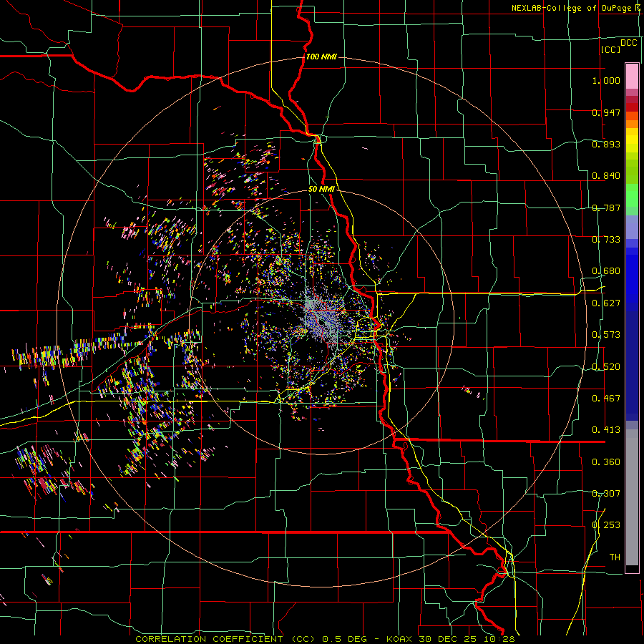The width and height of the screenshot is (644, 644).
Task: Click the [CC] product label near legend
Action: (x=610, y=49)
